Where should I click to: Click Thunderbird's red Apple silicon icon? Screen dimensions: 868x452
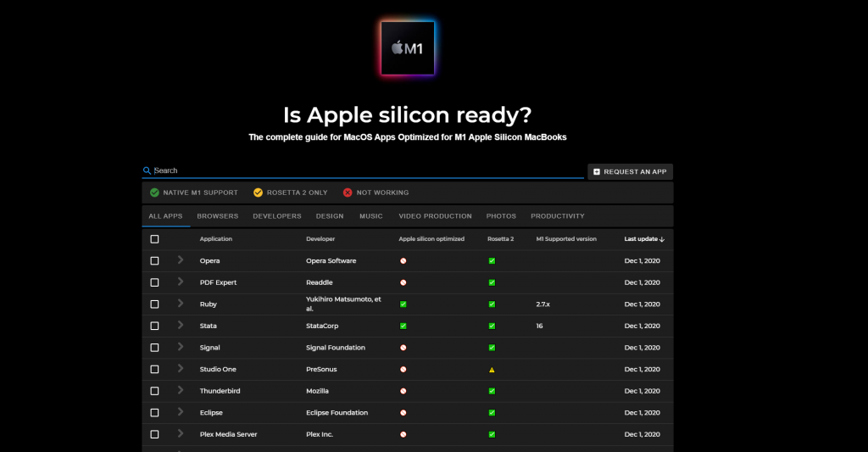coord(403,391)
